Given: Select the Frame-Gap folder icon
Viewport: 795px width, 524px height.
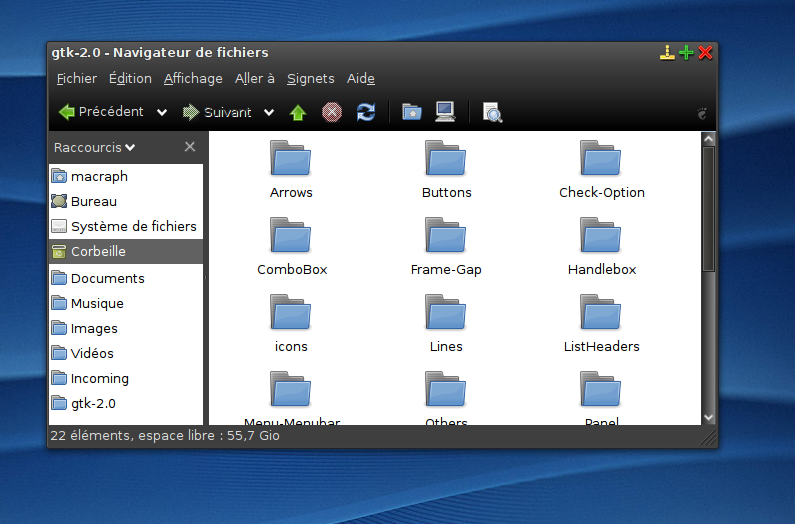Looking at the screenshot, I should (446, 235).
